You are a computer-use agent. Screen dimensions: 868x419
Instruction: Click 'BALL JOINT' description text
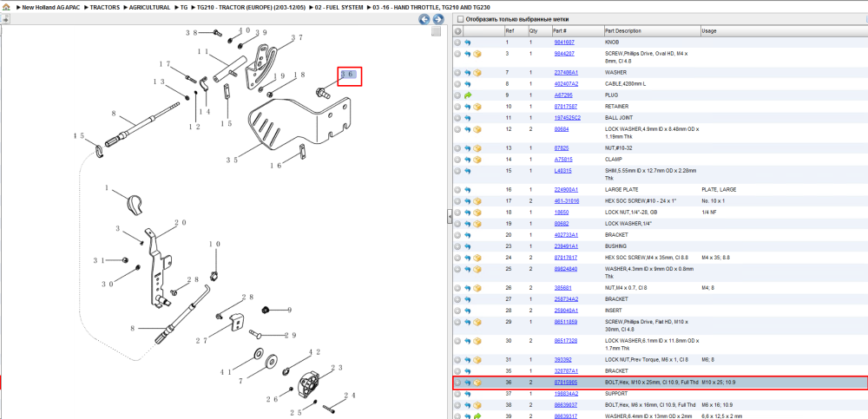619,118
